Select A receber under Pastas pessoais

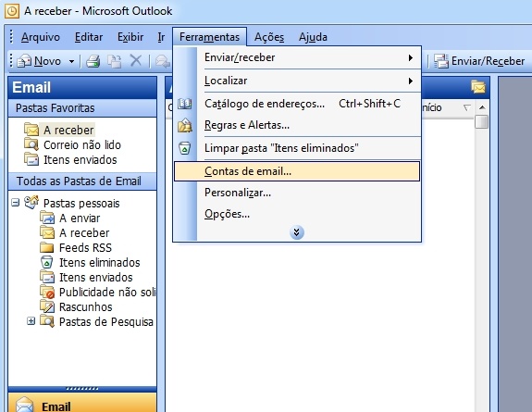pyautogui.click(x=84, y=233)
